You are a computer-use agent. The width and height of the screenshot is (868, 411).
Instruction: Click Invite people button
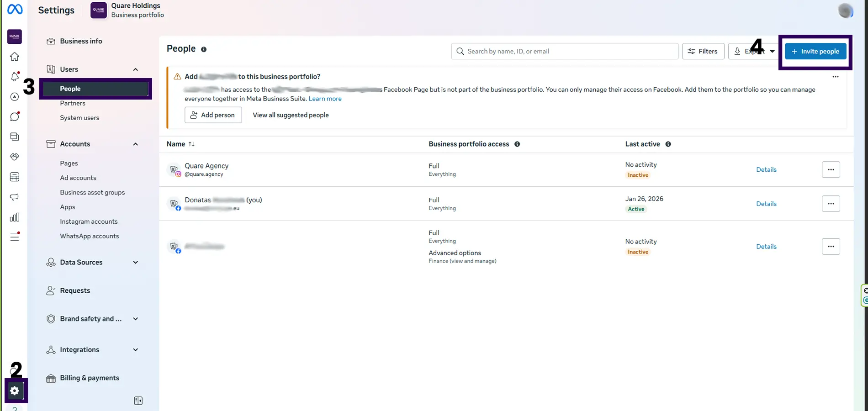click(x=815, y=51)
